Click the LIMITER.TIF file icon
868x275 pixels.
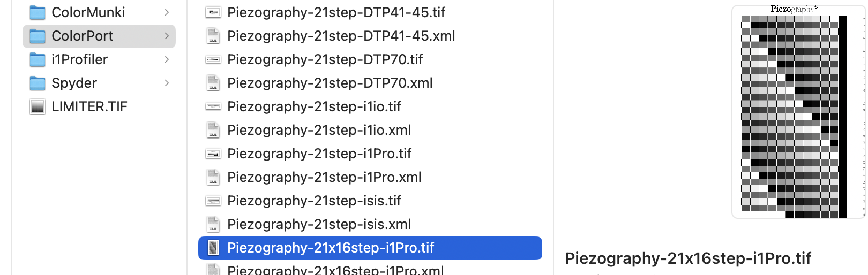point(38,106)
